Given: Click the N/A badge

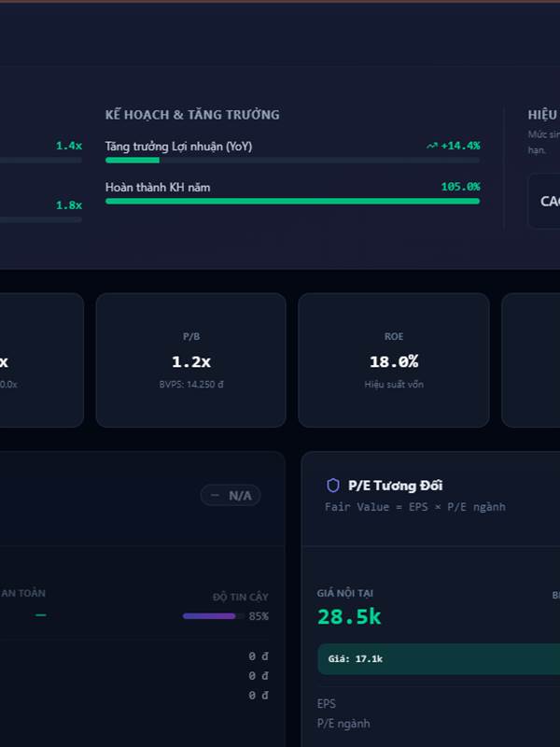Looking at the screenshot, I should click(231, 496).
